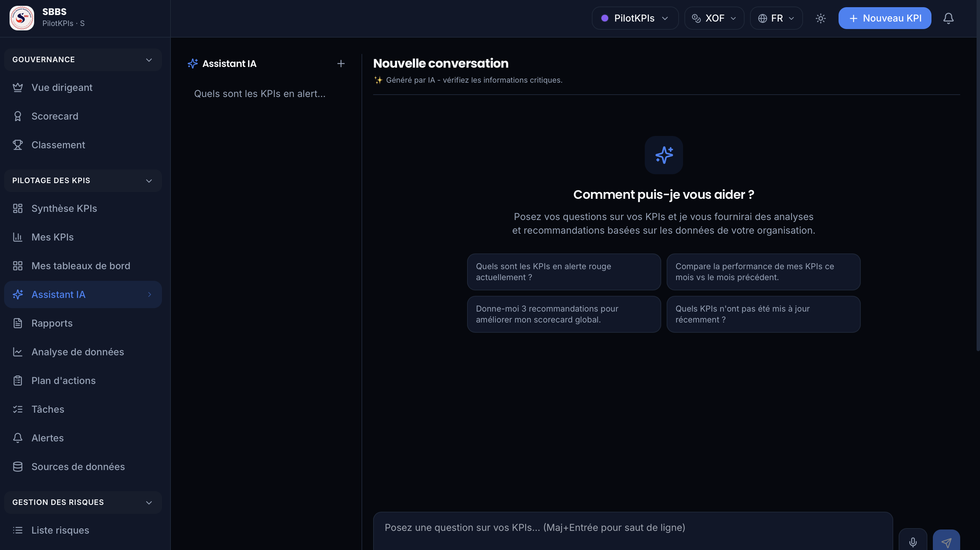Click the Sources de données database icon
Screen dimensions: 980x550
tap(18, 467)
